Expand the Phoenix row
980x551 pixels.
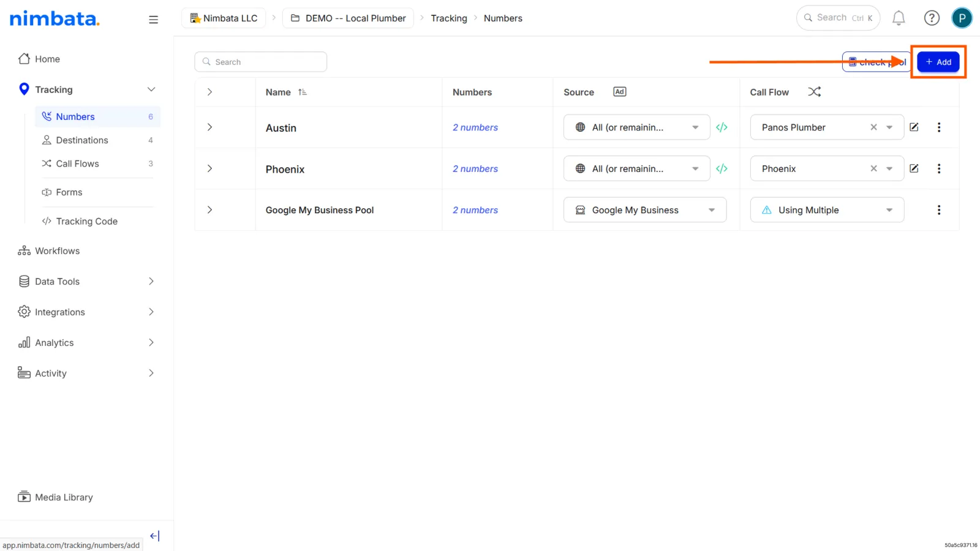[209, 168]
